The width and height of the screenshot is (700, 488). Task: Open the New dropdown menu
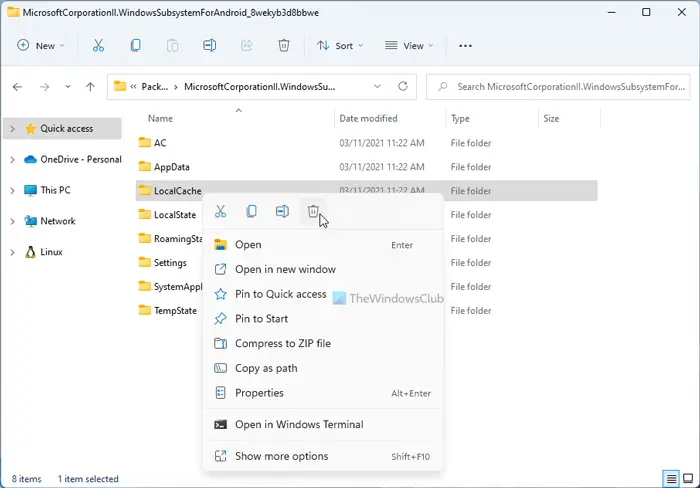(41, 46)
